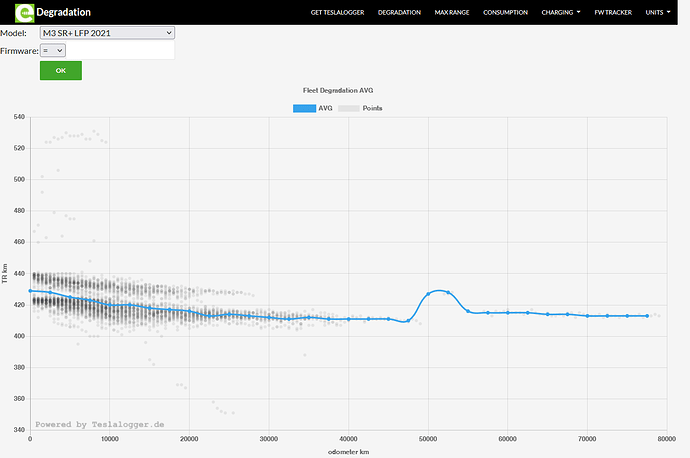Image resolution: width=690 pixels, height=458 pixels.
Task: Click the TR km axis title
Action: tap(5, 274)
